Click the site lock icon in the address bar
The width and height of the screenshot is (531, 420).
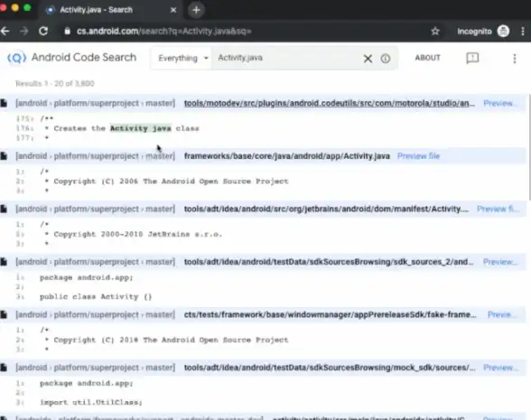pos(68,31)
